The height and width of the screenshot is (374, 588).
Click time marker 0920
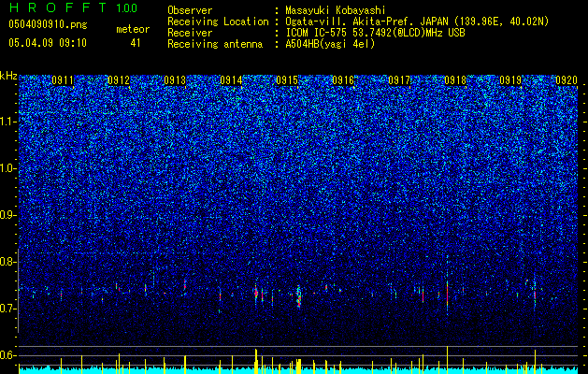pos(566,80)
